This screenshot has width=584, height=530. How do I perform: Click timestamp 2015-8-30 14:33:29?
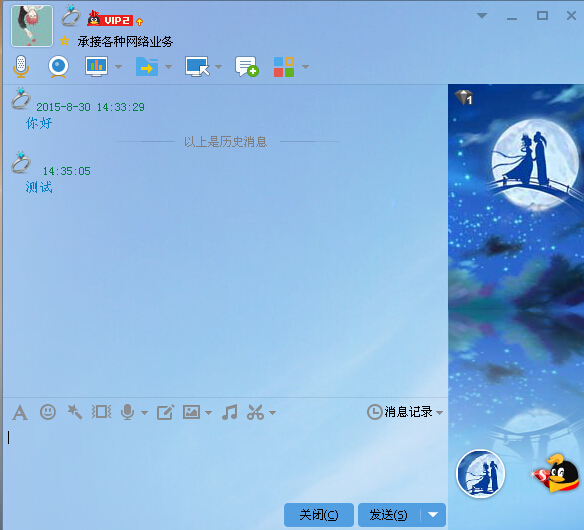click(91, 107)
